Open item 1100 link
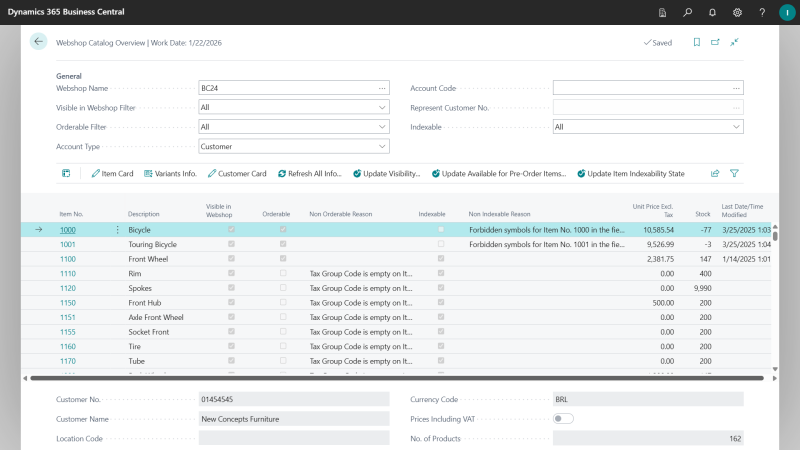The image size is (800, 450). (67, 259)
